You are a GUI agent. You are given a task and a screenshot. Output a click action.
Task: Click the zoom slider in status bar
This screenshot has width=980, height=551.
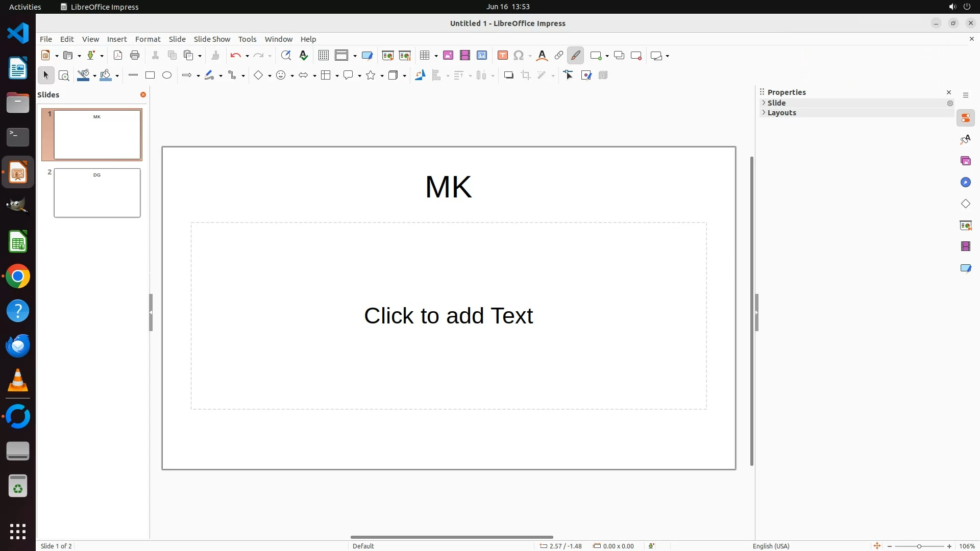click(x=919, y=546)
